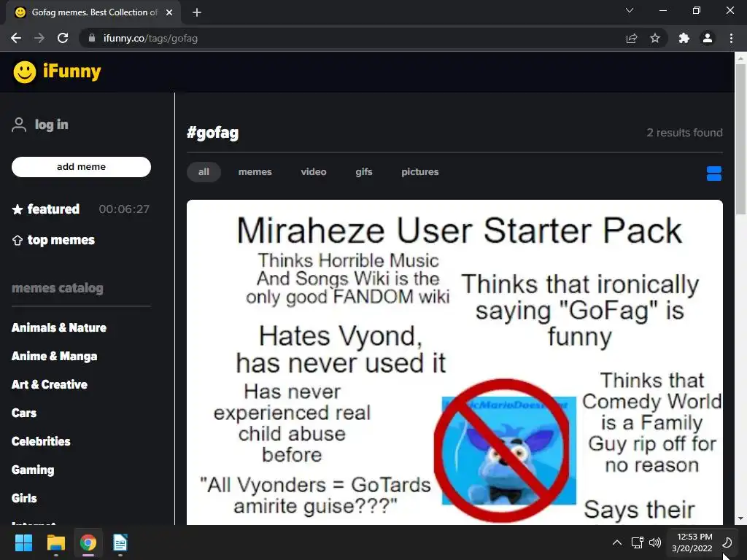
Task: Select the gifs filter tab
Action: click(363, 172)
